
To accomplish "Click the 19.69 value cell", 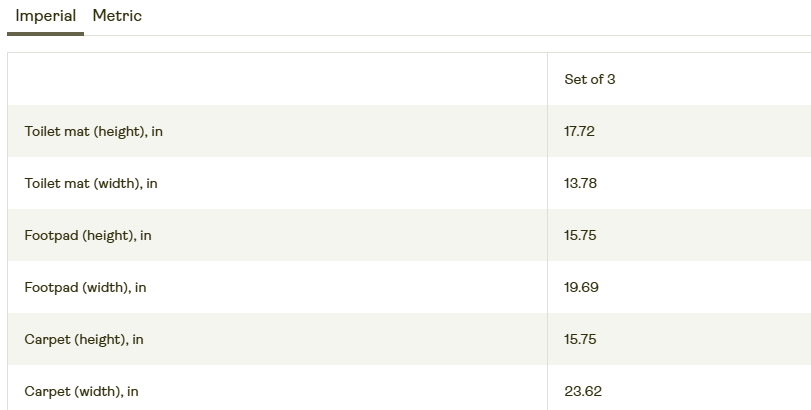I will tap(581, 287).
